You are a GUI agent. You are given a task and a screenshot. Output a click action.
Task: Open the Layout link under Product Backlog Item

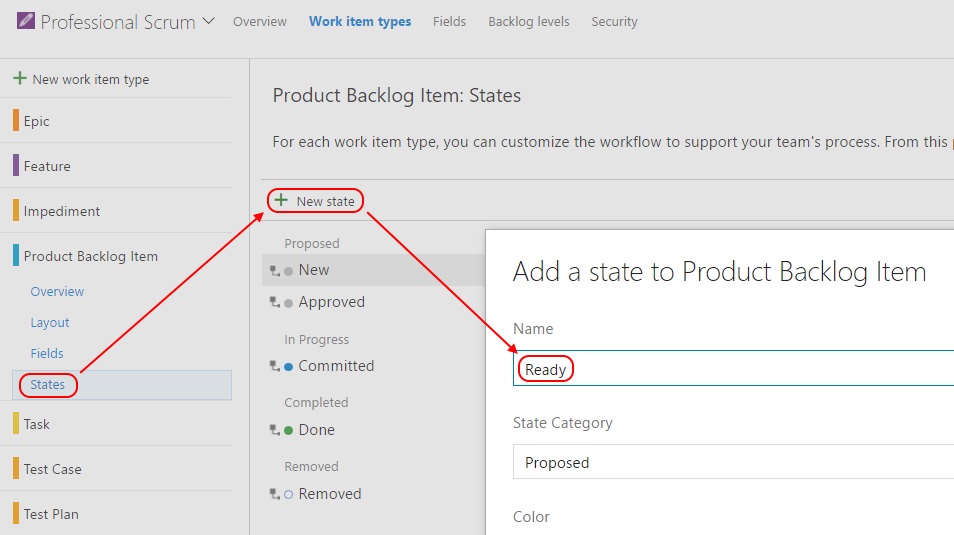[50, 323]
